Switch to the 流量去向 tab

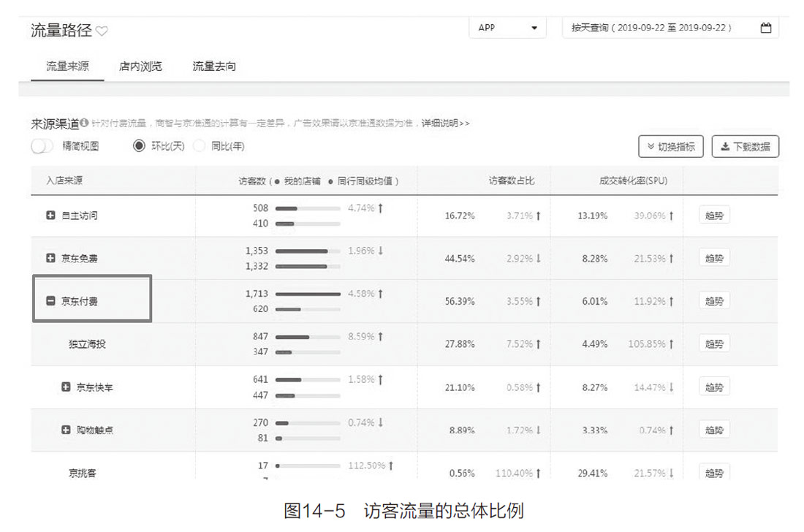pos(214,66)
